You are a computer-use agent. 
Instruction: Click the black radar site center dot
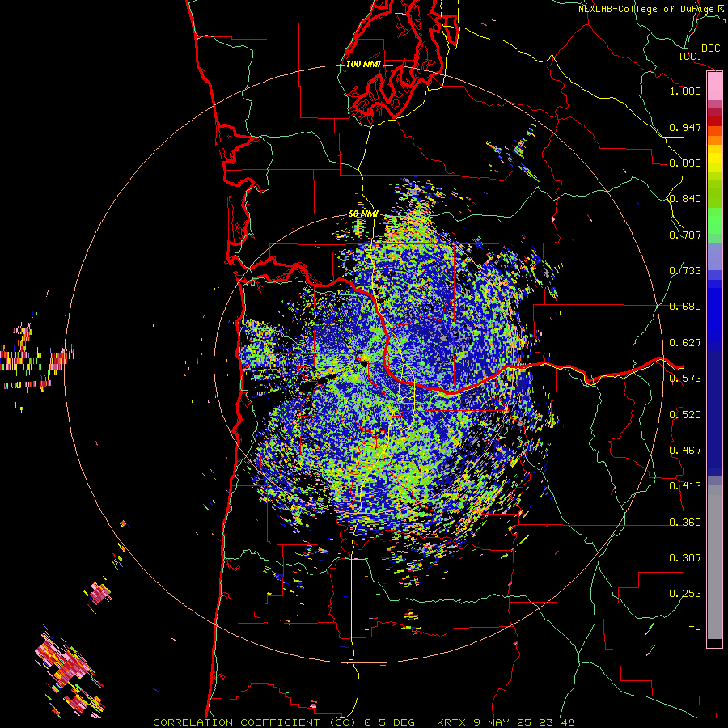point(363,362)
